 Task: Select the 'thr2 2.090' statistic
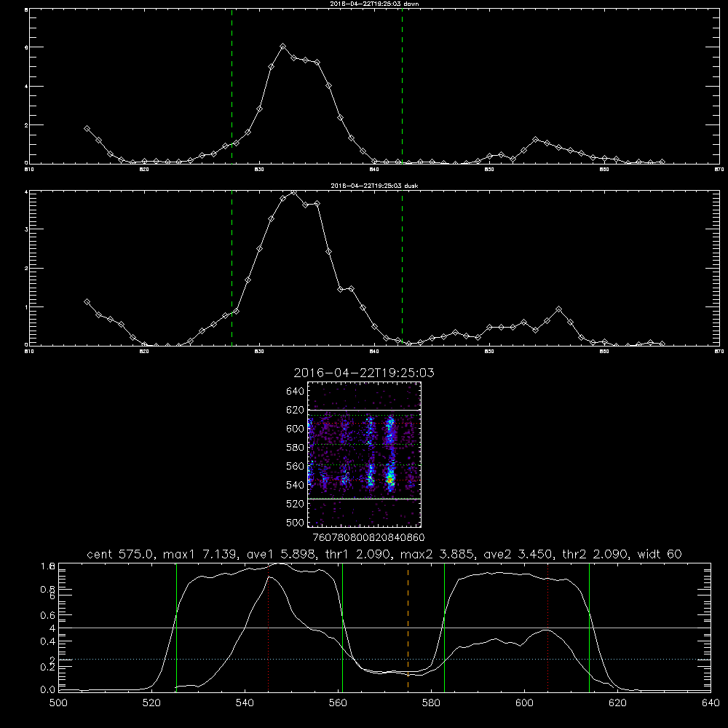(596, 554)
